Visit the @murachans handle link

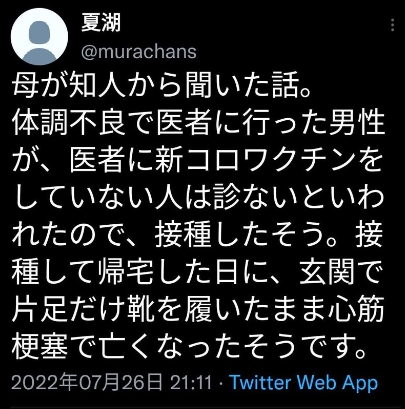click(139, 52)
